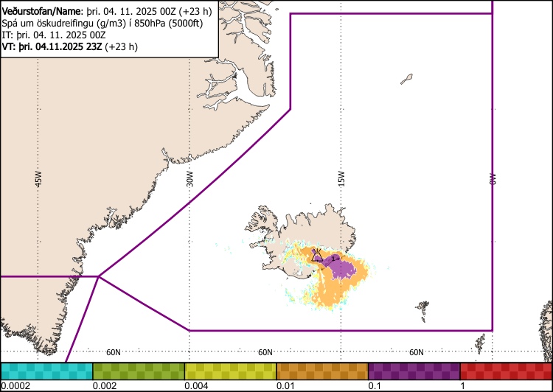
Task: Click the '0.01' legend value
Action: click(x=287, y=385)
